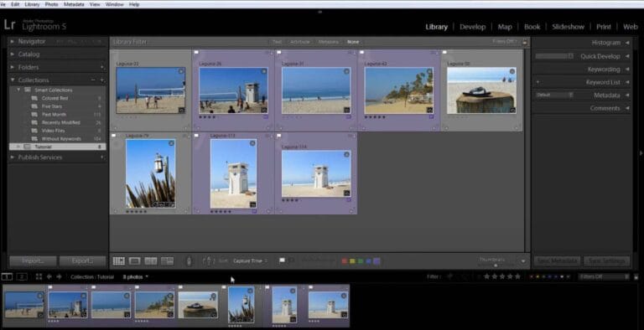Apply the red color label swatch
Screen dimensions: 644x330
pos(345,261)
